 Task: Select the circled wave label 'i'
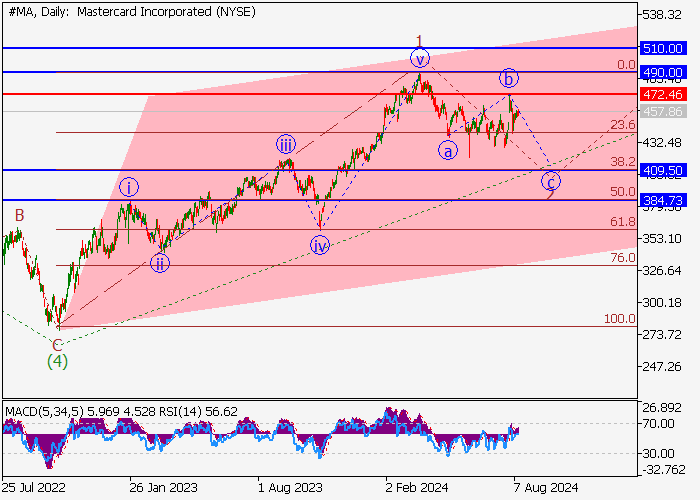pos(129,188)
